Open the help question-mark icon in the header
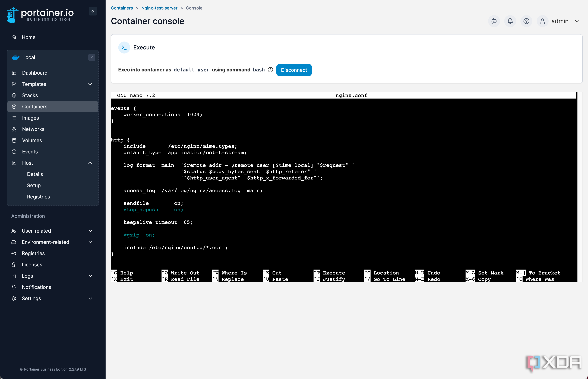 point(526,21)
